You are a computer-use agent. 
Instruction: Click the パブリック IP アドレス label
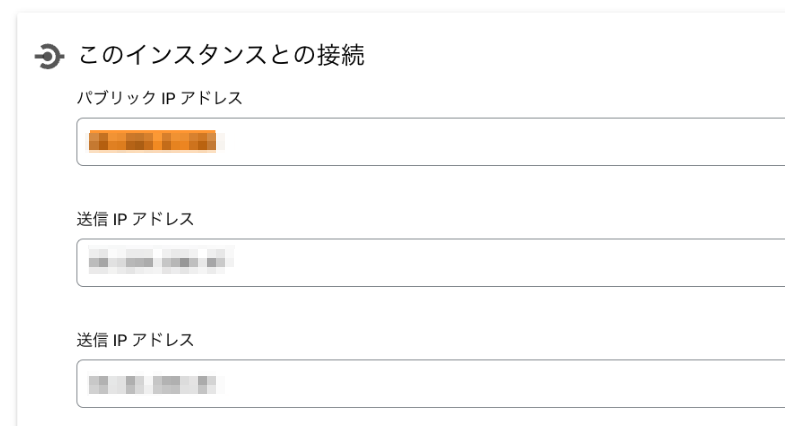(159, 98)
